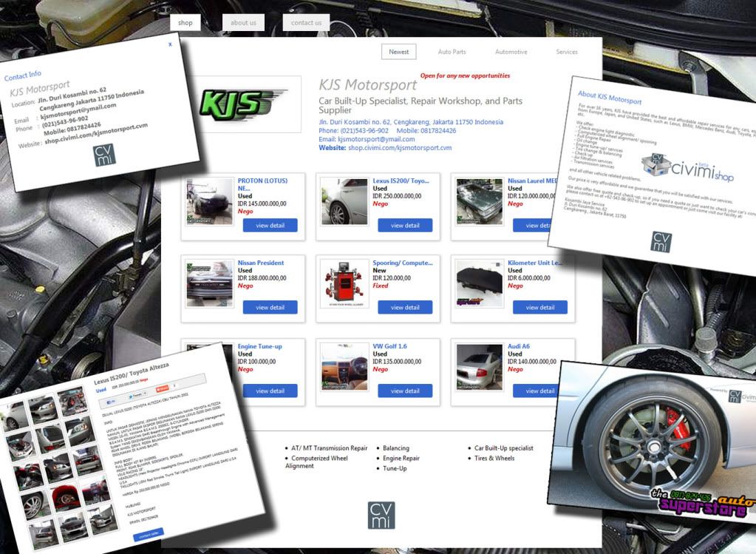
Task: Select the Automotive category tab
Action: 511,52
